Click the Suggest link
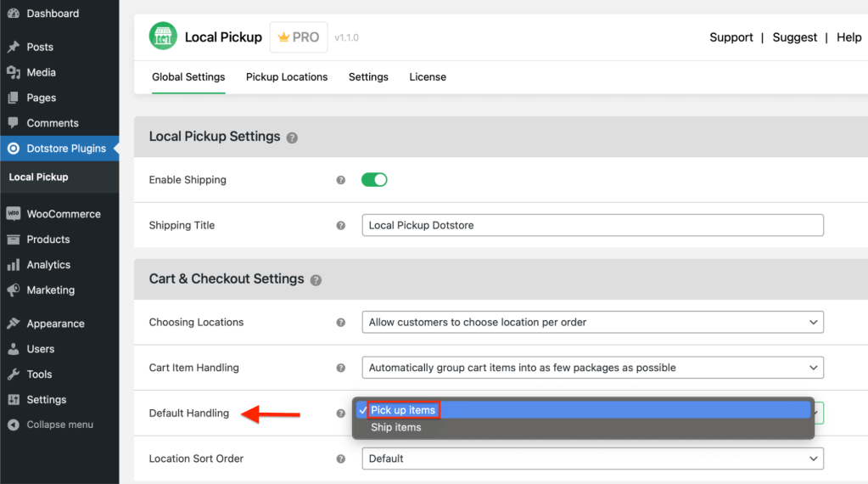Viewport: 868px width, 484px height. click(794, 37)
